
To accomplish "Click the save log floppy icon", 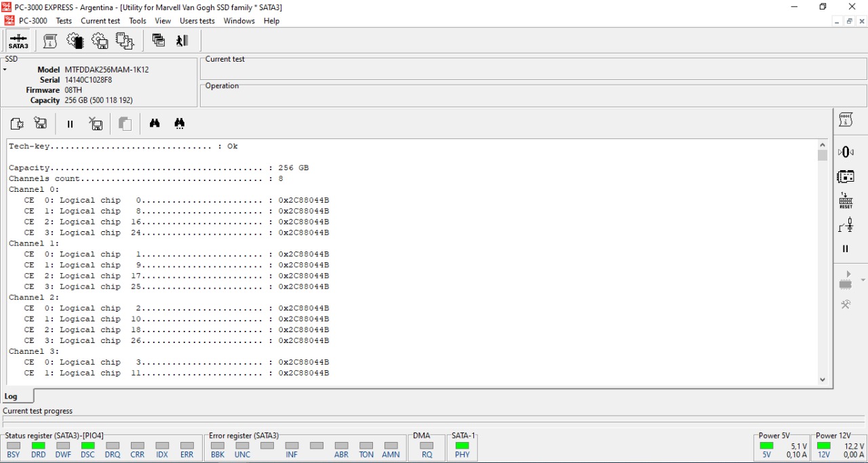I will (x=41, y=123).
